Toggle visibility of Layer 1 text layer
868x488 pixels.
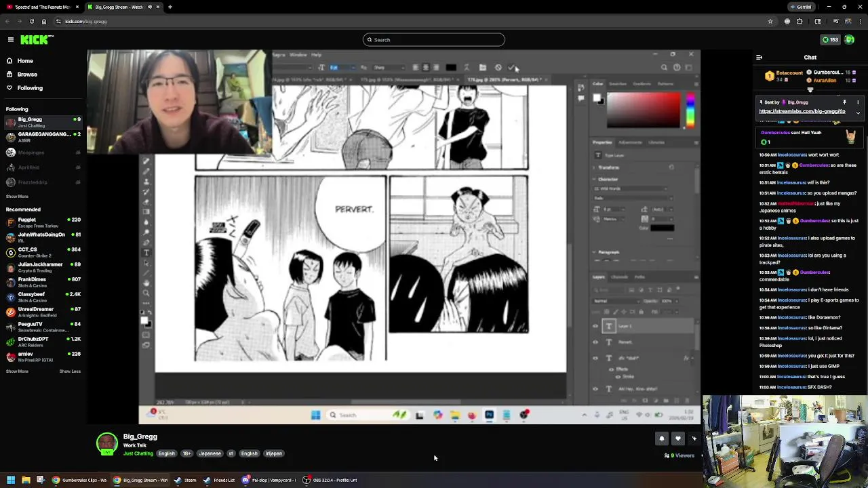[x=595, y=327]
